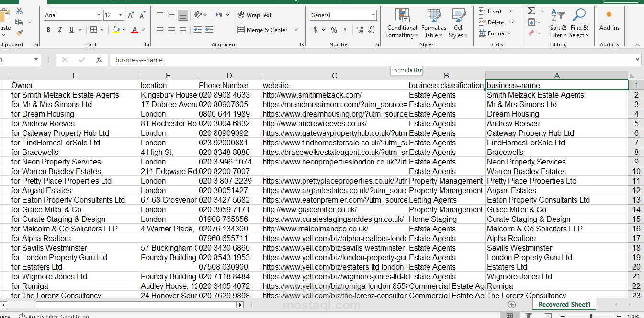Click the Fill down icon

point(531,22)
